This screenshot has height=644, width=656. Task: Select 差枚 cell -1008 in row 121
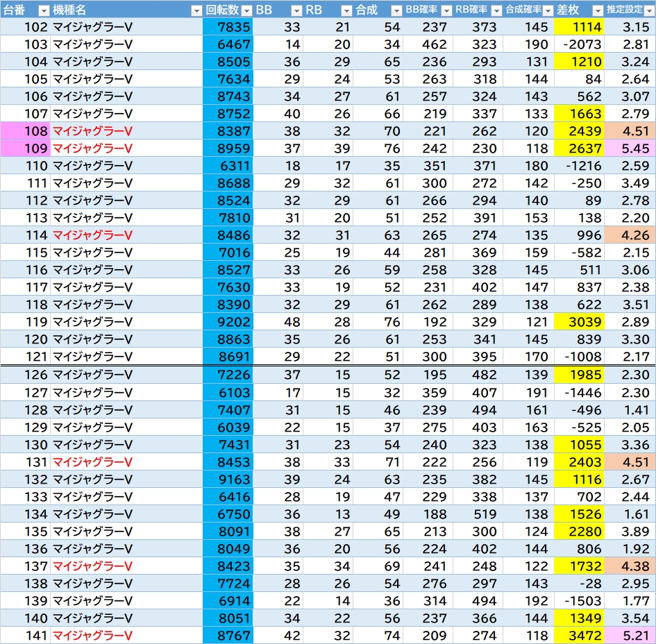click(579, 356)
